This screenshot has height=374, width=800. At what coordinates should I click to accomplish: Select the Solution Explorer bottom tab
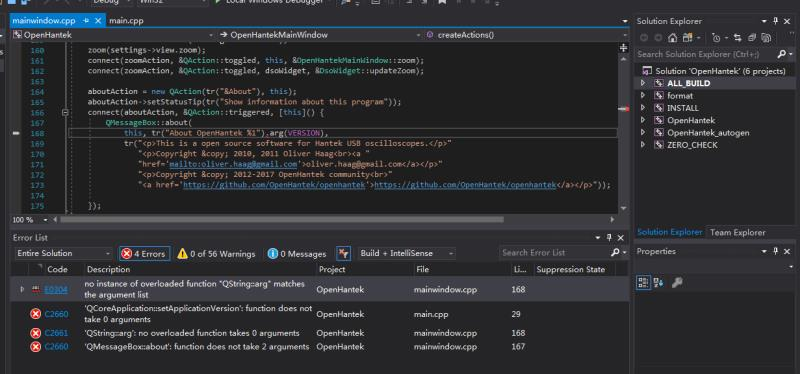(x=669, y=232)
